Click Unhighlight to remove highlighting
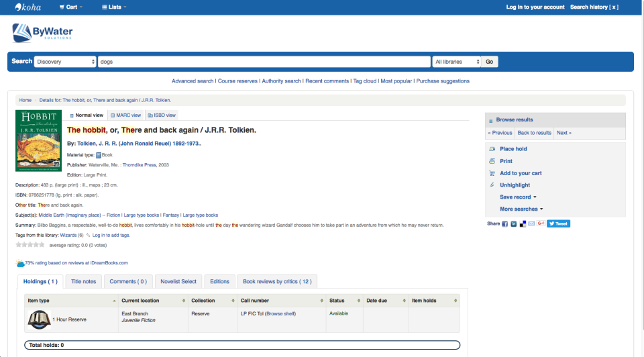 [x=515, y=185]
